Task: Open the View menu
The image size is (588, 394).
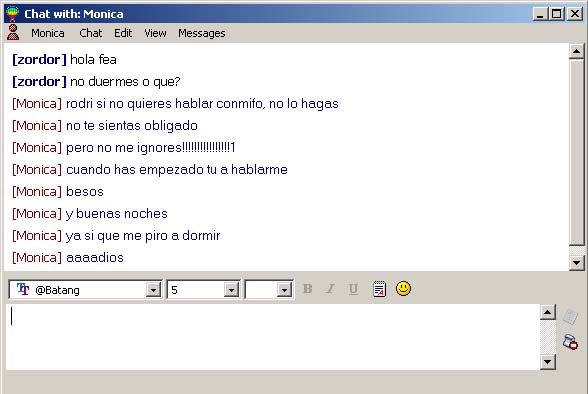Action: coord(155,33)
